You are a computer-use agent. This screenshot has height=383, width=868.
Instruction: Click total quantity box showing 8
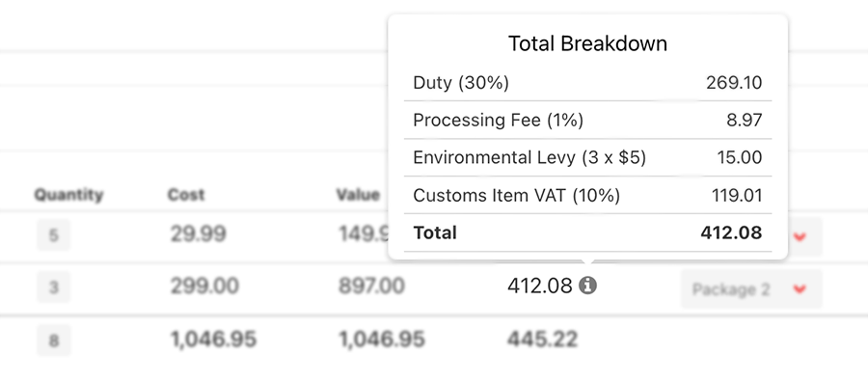[53, 340]
